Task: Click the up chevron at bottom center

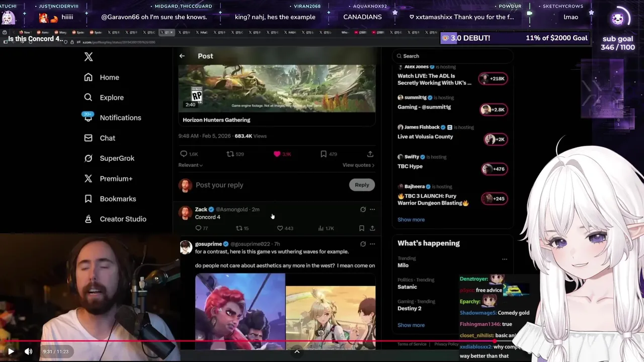Action: [x=297, y=351]
